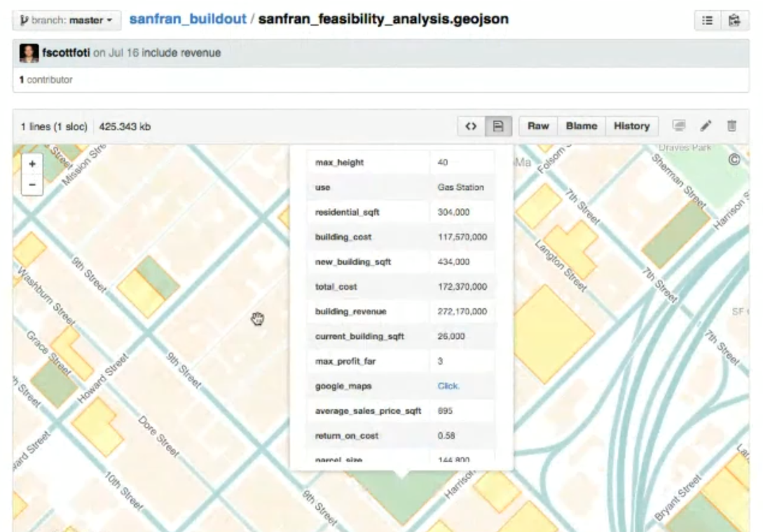
Task: Click the list view icon at top right
Action: [707, 20]
